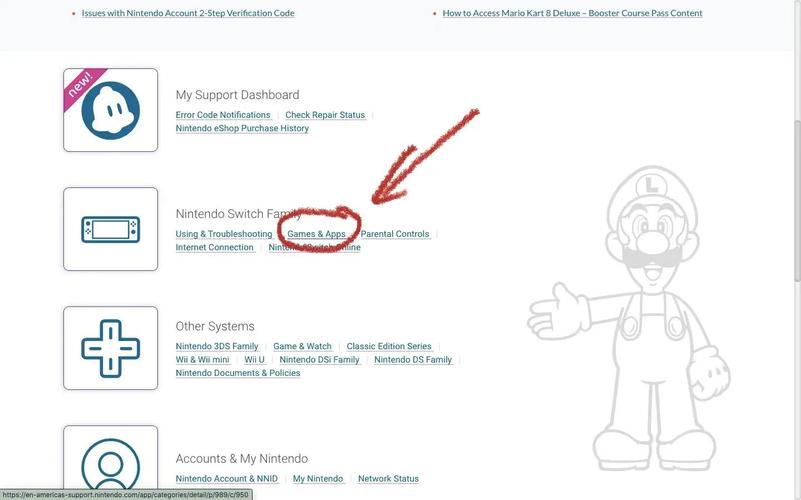The width and height of the screenshot is (801, 500).
Task: Check Network Status link
Action: [388, 479]
